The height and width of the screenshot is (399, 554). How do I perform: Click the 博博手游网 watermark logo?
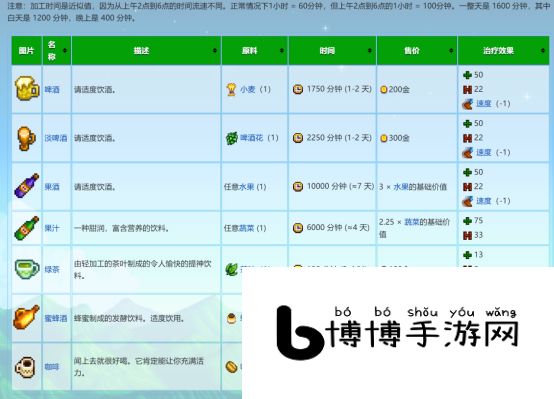coord(397,332)
